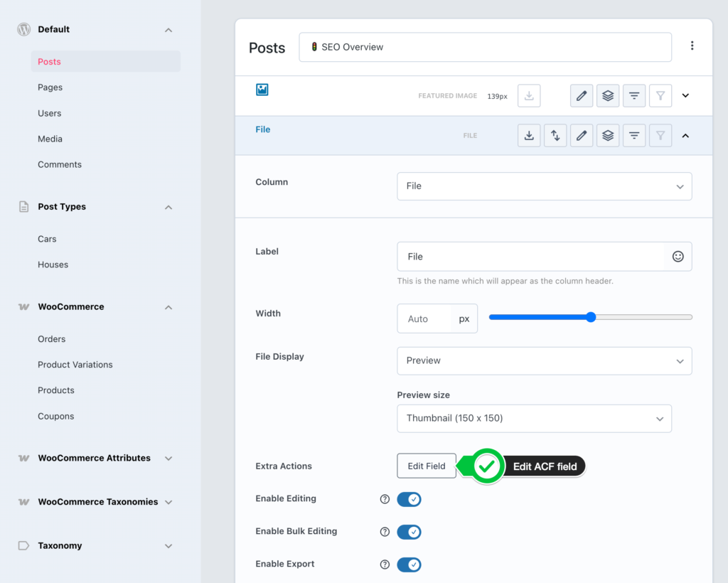The height and width of the screenshot is (583, 728).
Task: Click the sort arrows icon in File row
Action: point(555,136)
